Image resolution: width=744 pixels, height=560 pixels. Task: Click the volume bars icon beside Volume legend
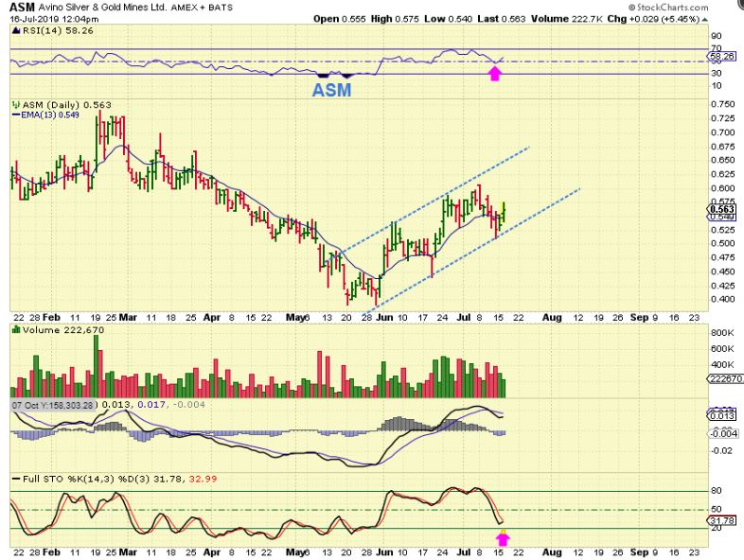(x=16, y=329)
